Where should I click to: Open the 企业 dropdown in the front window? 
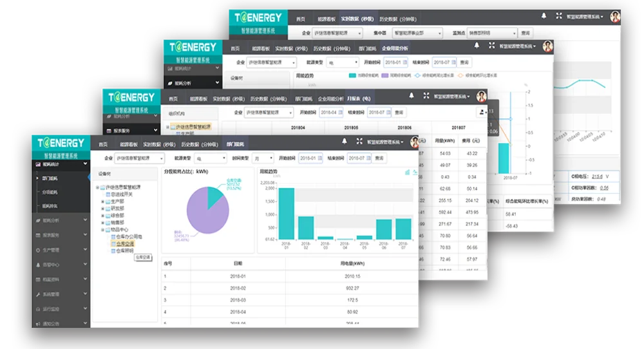tap(139, 158)
